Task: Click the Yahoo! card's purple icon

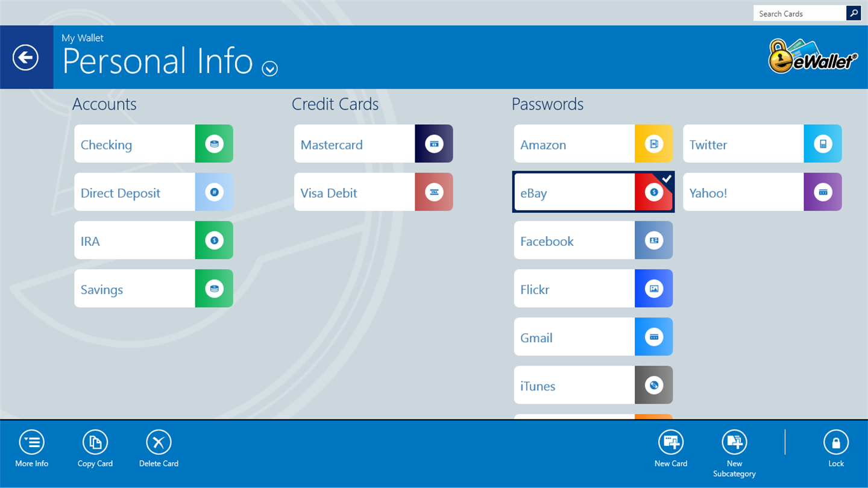Action: coord(823,192)
